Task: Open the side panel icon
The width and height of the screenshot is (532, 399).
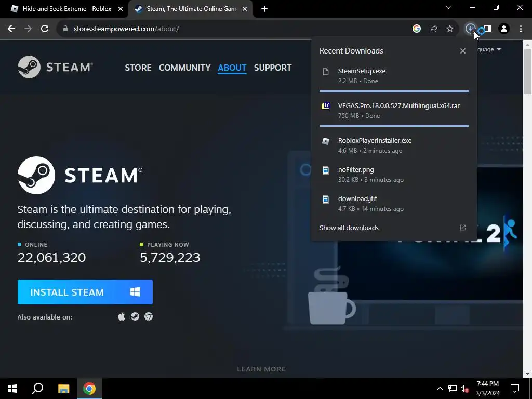Action: click(487, 29)
